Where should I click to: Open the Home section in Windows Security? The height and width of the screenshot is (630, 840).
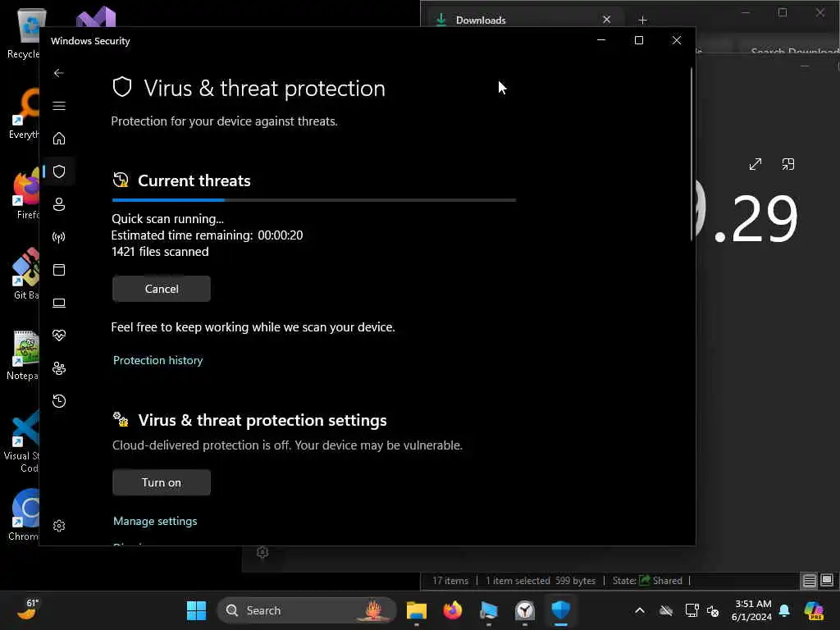pyautogui.click(x=59, y=138)
